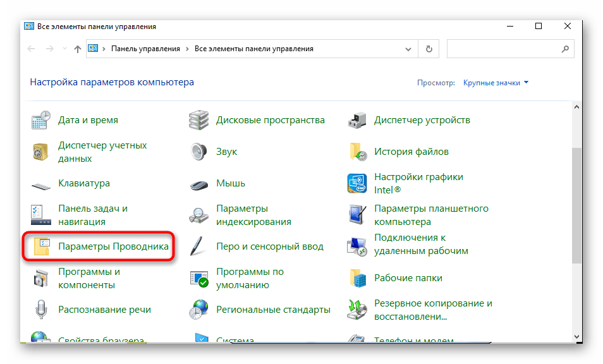
Task: Open the Pen and Touch Input icon
Action: (199, 246)
